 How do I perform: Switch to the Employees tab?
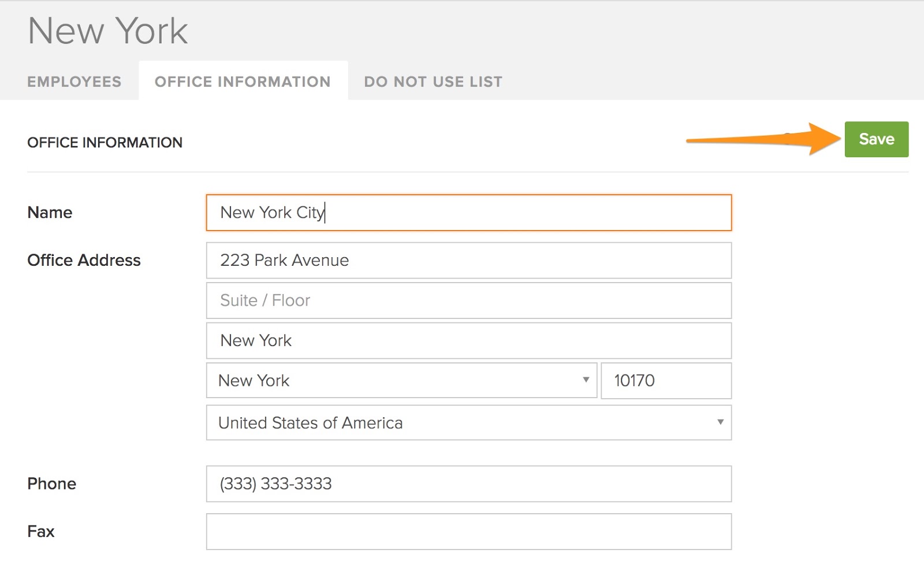point(74,81)
